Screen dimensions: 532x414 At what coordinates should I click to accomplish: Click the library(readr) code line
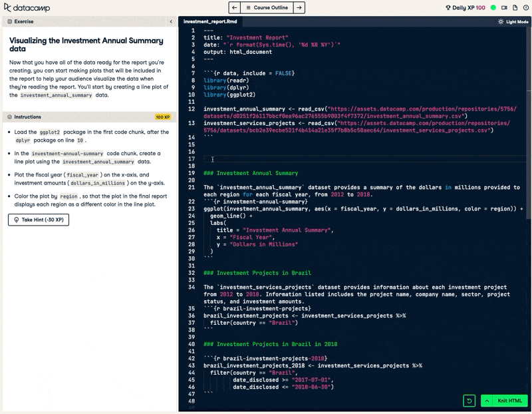[x=226, y=80]
